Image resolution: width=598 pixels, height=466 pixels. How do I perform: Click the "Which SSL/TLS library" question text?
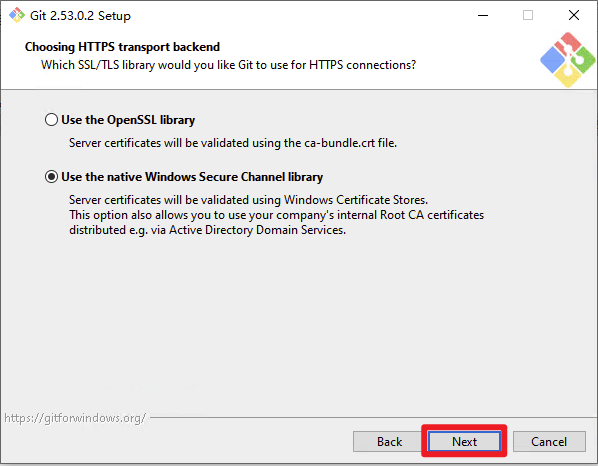(x=228, y=65)
